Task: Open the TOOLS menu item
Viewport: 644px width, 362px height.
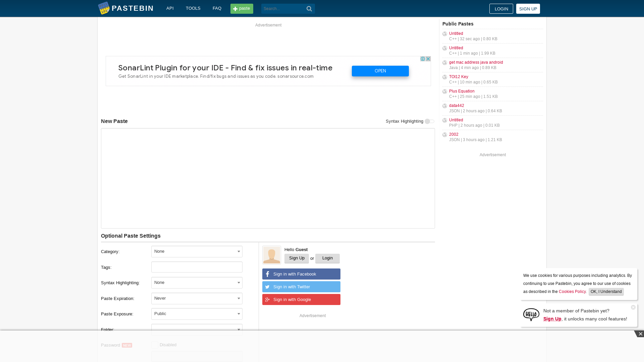Action: point(193,8)
